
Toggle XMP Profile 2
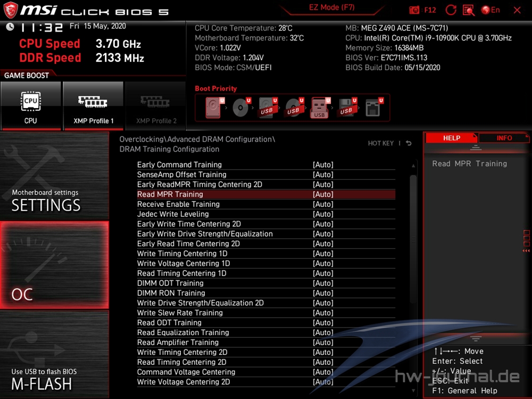click(156, 105)
